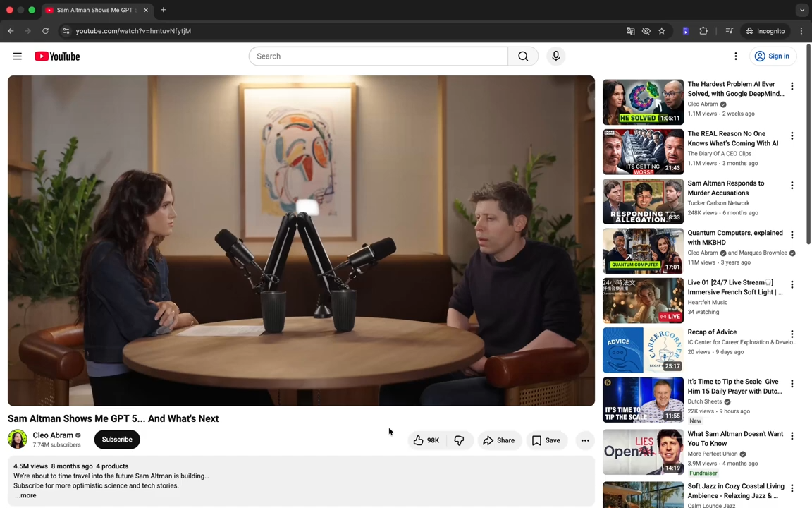The width and height of the screenshot is (812, 508).
Task: Open options for 'Sam Altman Responds to Murder Accusations'
Action: [x=792, y=185]
